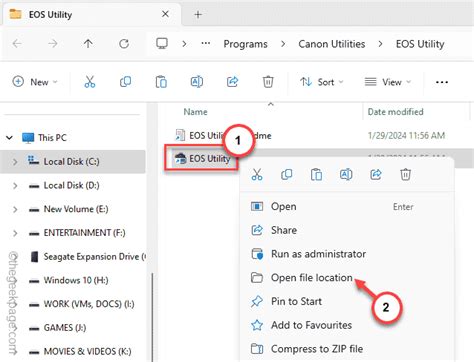
Task: Click the Paste icon in the context menu
Action: pyautogui.click(x=316, y=174)
